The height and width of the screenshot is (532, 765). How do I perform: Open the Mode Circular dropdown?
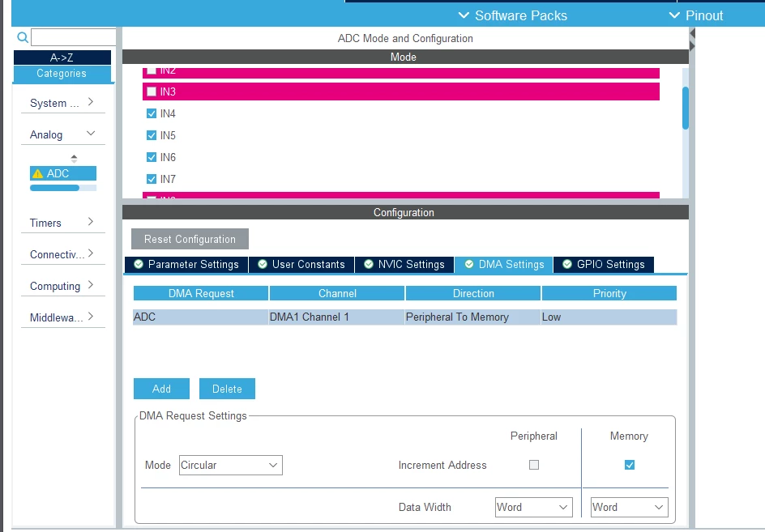230,465
